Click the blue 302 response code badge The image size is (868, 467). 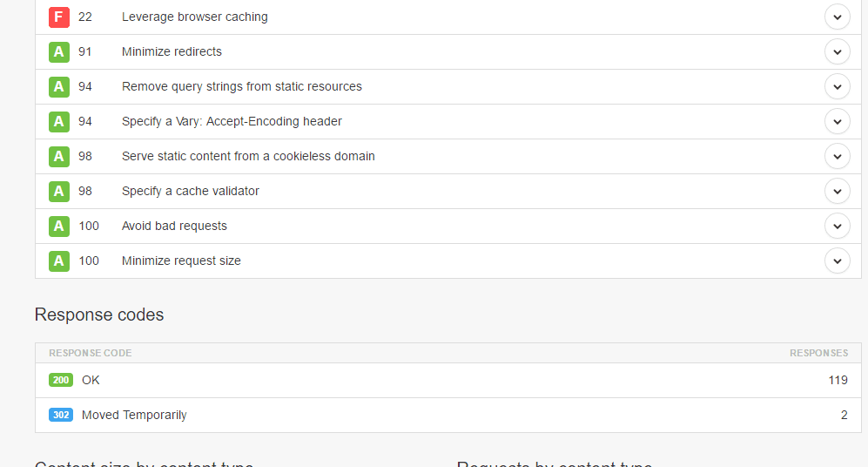point(61,415)
